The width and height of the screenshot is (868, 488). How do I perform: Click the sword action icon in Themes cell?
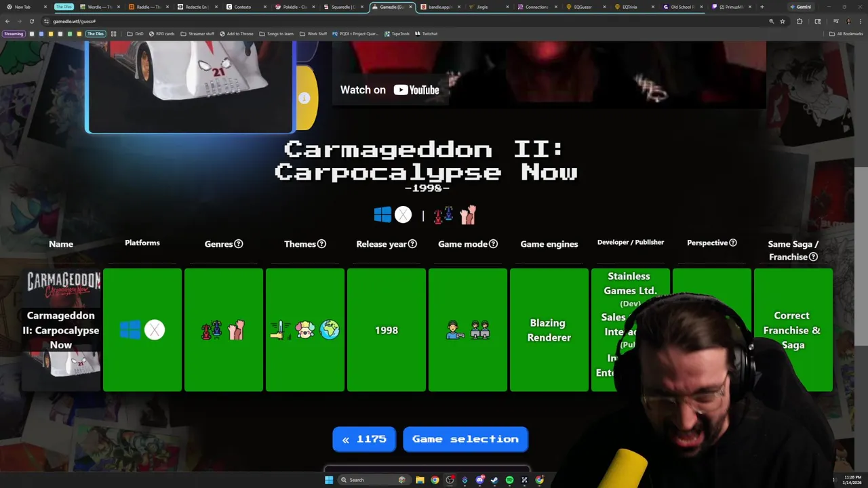280,330
